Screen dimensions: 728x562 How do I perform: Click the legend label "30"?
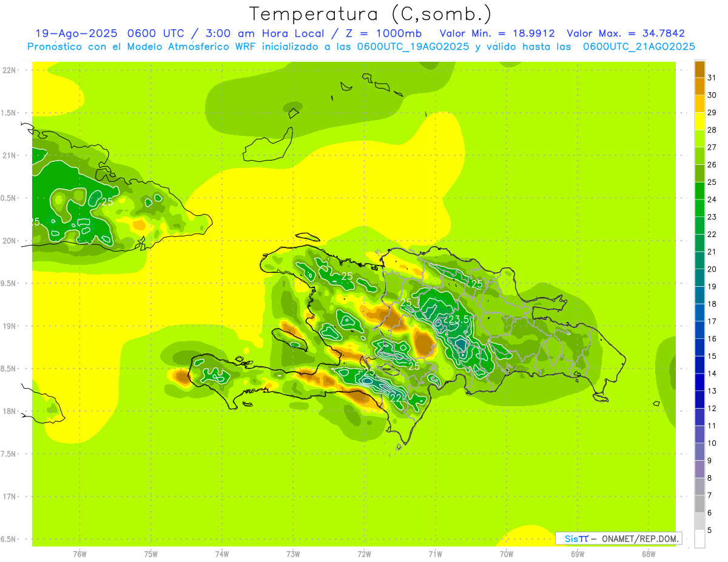712,95
